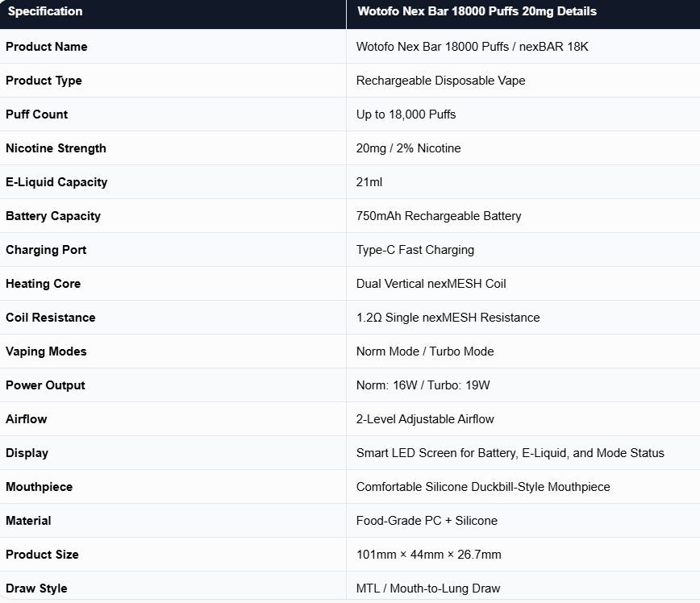Select the 'Power Output' label
This screenshot has width=700, height=603.
coord(45,385)
